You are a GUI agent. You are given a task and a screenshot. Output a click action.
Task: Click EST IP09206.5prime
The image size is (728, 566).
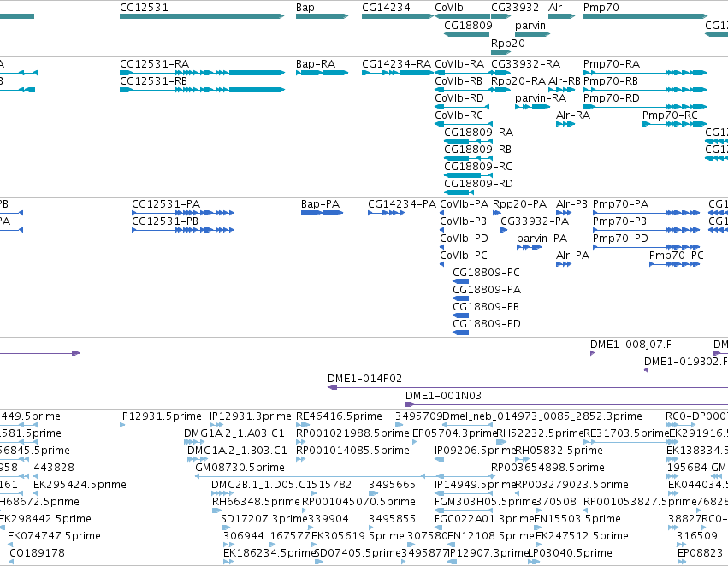[x=476, y=451]
